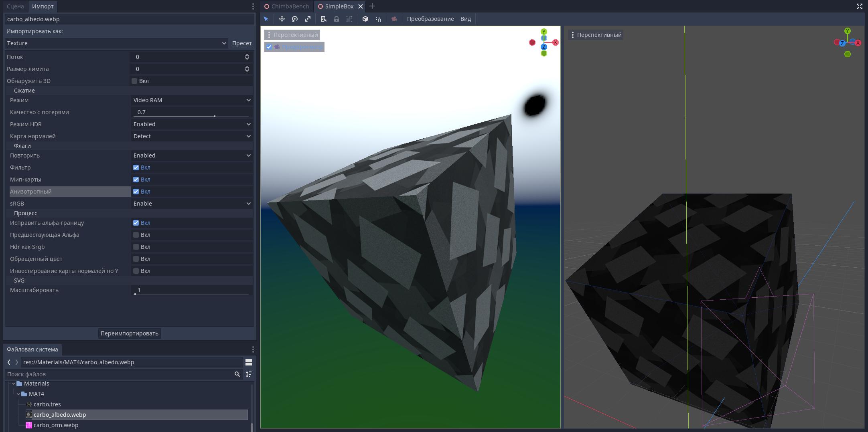Click the Пресет button

[x=241, y=43]
